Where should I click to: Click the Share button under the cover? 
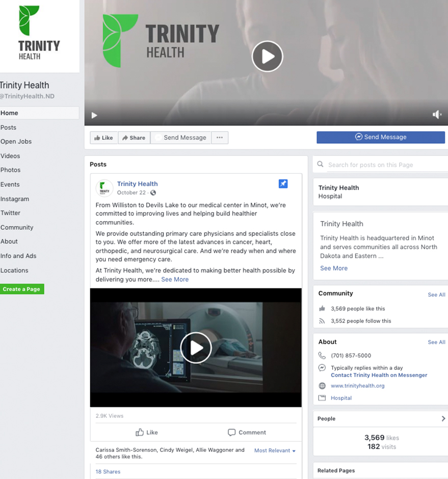(x=134, y=138)
